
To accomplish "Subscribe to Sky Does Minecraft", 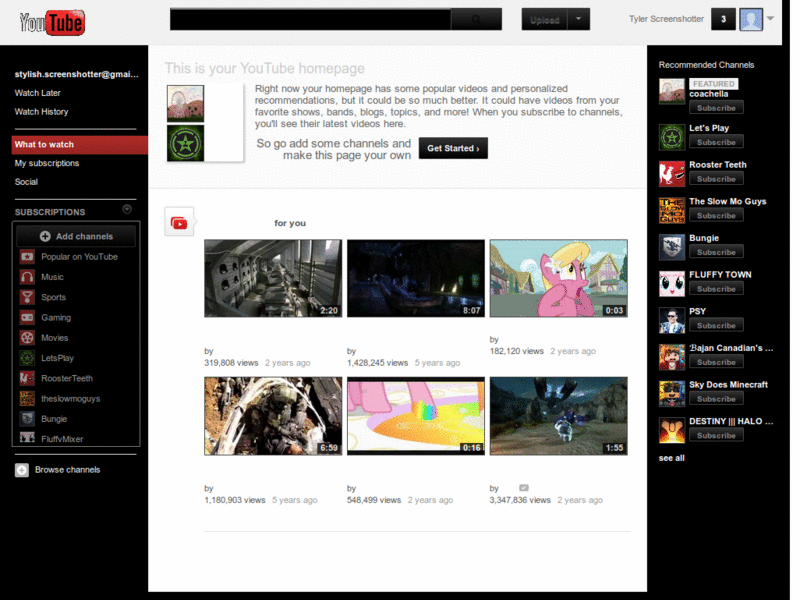I will (716, 398).
